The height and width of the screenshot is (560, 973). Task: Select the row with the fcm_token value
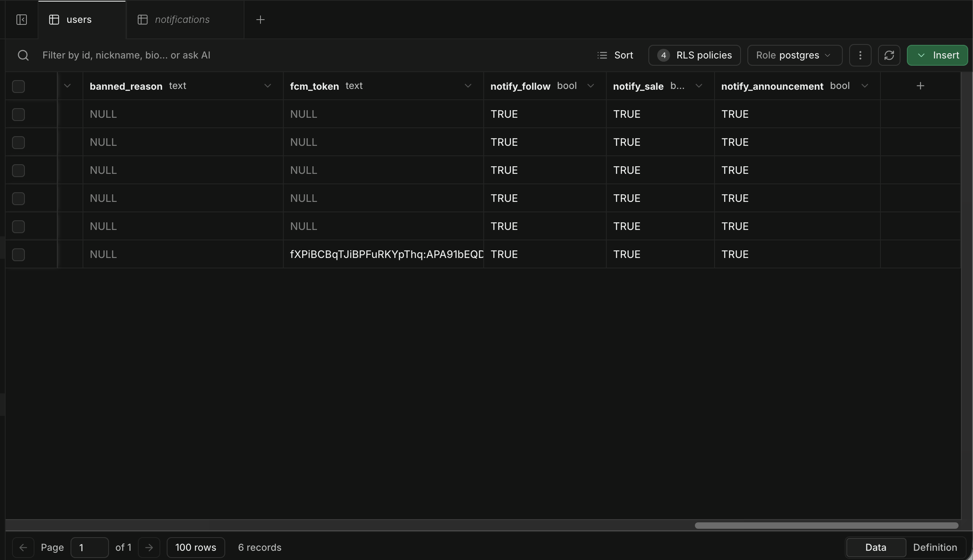[x=18, y=254]
